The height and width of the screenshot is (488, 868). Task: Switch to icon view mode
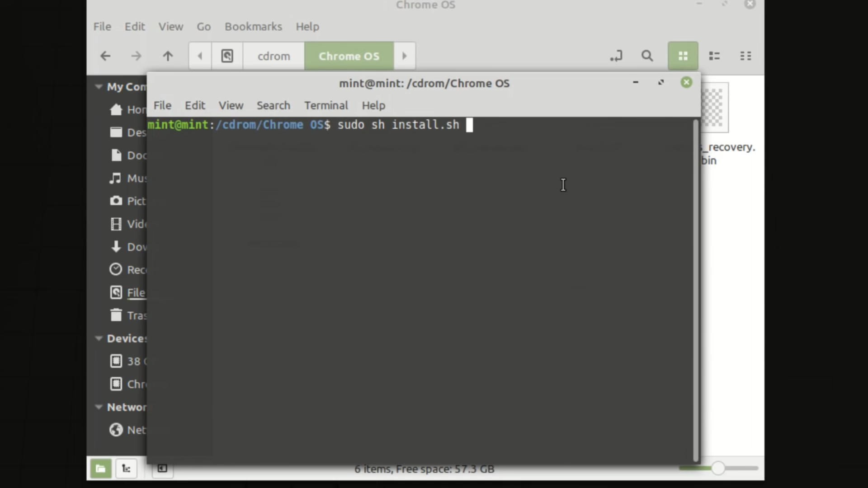tap(683, 56)
